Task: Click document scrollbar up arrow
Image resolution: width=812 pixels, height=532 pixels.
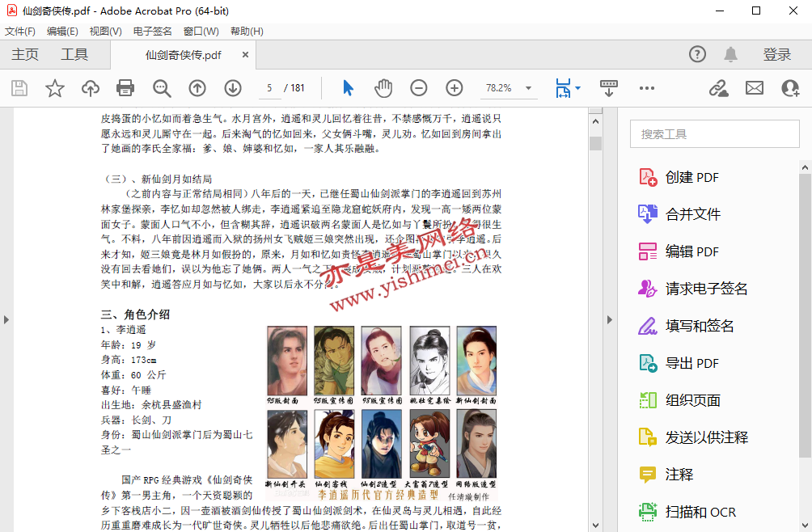Action: [595, 121]
